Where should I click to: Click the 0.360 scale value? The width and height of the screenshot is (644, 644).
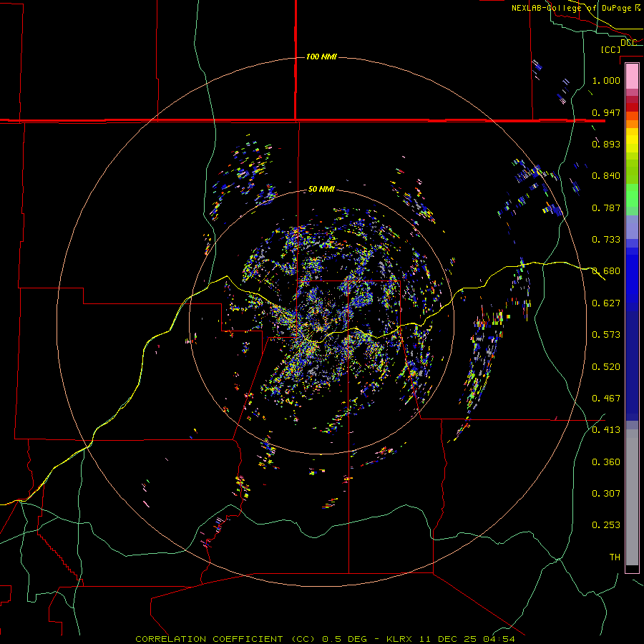click(606, 462)
